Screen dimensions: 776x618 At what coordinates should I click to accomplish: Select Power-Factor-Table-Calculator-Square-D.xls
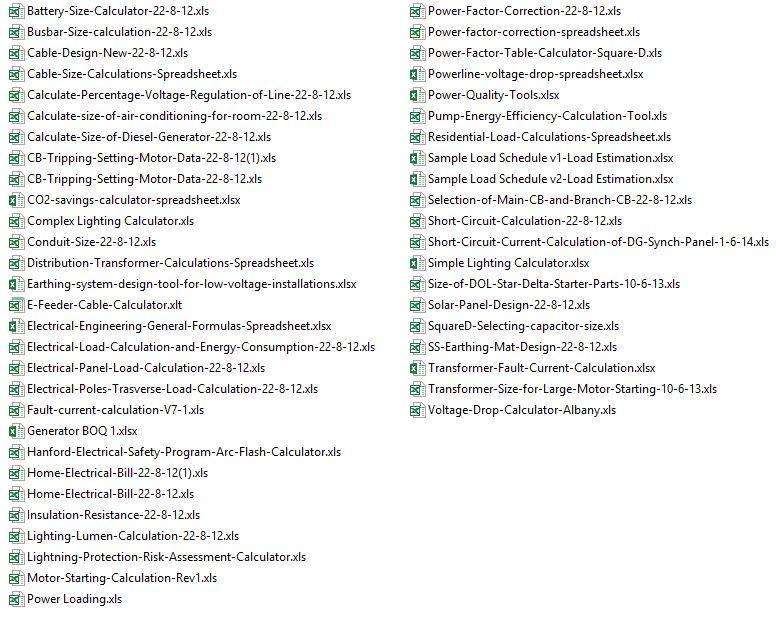pos(545,53)
